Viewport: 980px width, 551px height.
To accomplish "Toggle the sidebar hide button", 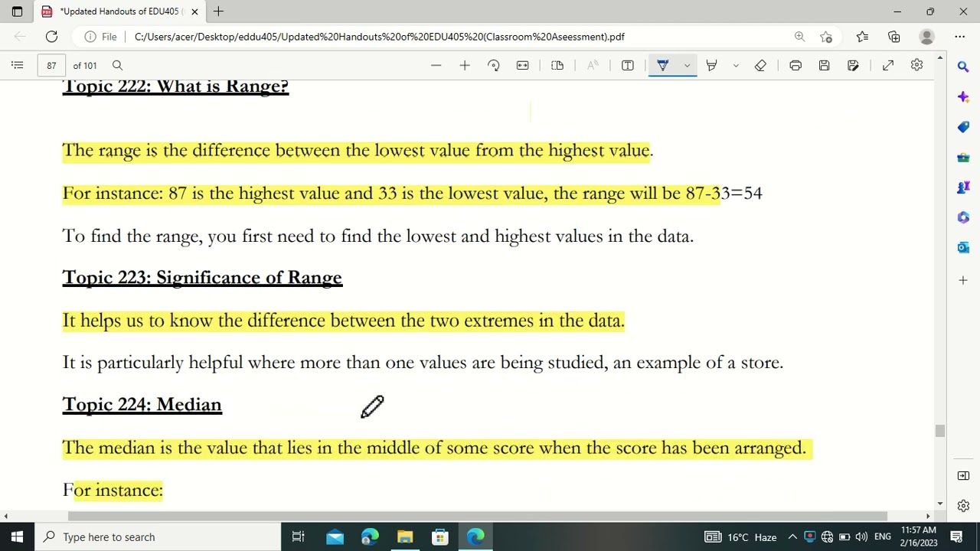I will click(x=963, y=475).
